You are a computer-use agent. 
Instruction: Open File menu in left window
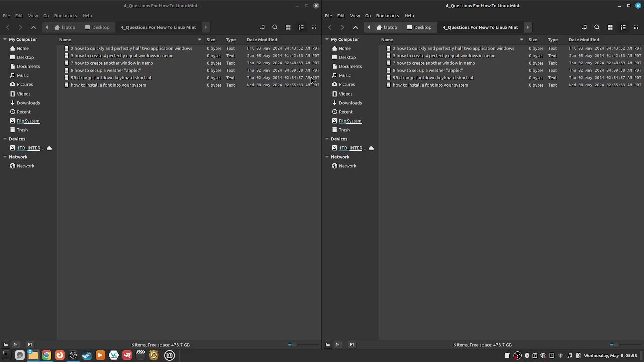(7, 16)
